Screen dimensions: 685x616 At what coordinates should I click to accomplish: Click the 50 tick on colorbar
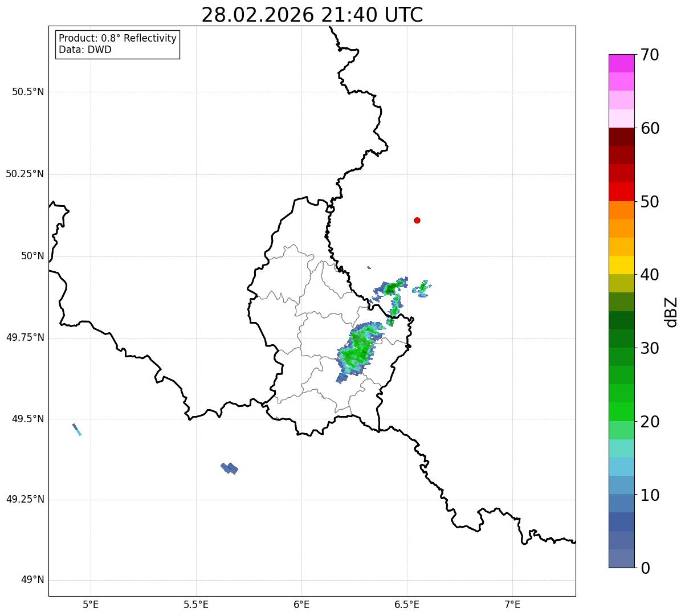650,202
